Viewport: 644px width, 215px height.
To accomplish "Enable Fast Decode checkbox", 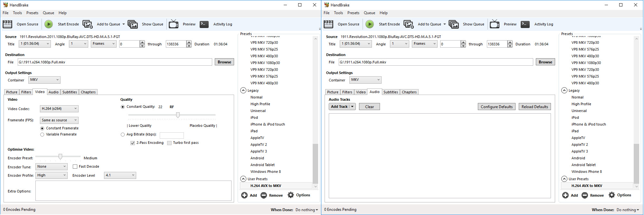I will pos(75,167).
